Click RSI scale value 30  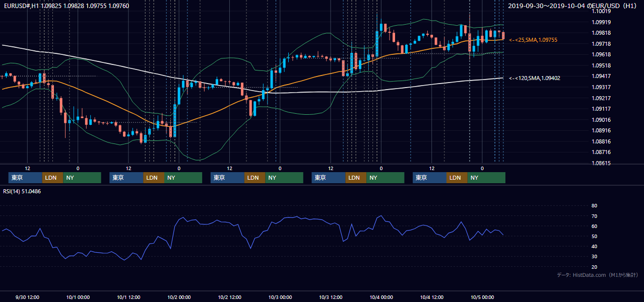coord(595,256)
